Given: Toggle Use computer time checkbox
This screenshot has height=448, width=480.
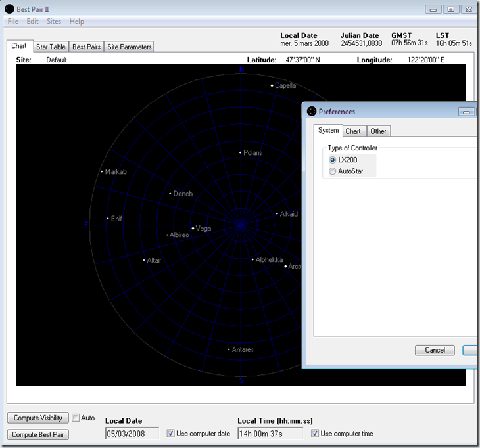Looking at the screenshot, I should click(x=315, y=434).
